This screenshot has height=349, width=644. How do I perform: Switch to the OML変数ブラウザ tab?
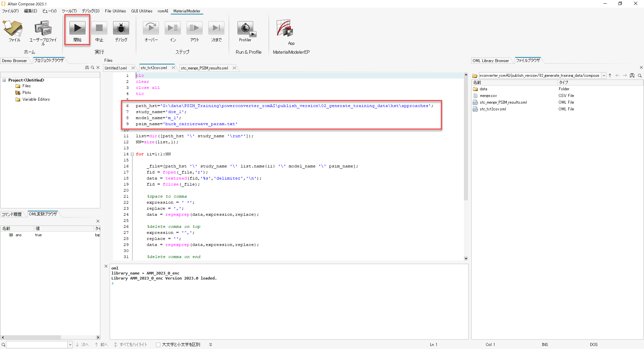pos(43,214)
